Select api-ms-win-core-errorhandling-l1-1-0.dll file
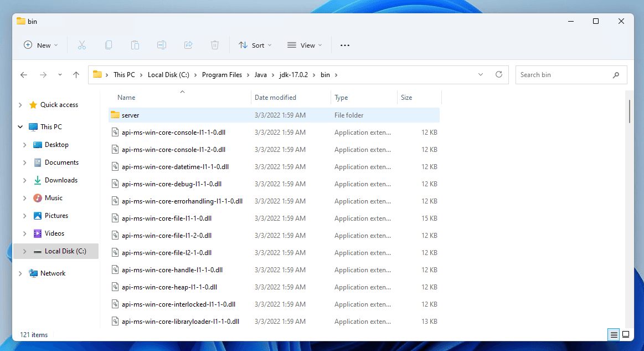The image size is (644, 351). click(x=274, y=201)
